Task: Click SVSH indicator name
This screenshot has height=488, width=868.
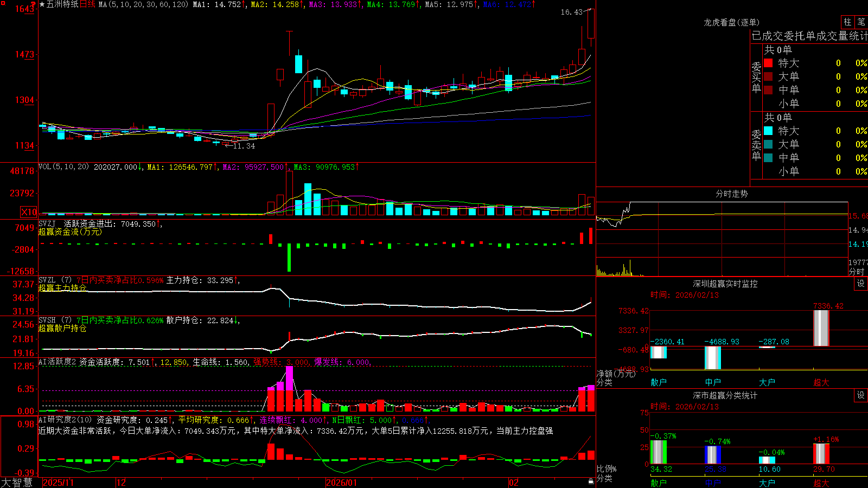Action: (x=47, y=320)
